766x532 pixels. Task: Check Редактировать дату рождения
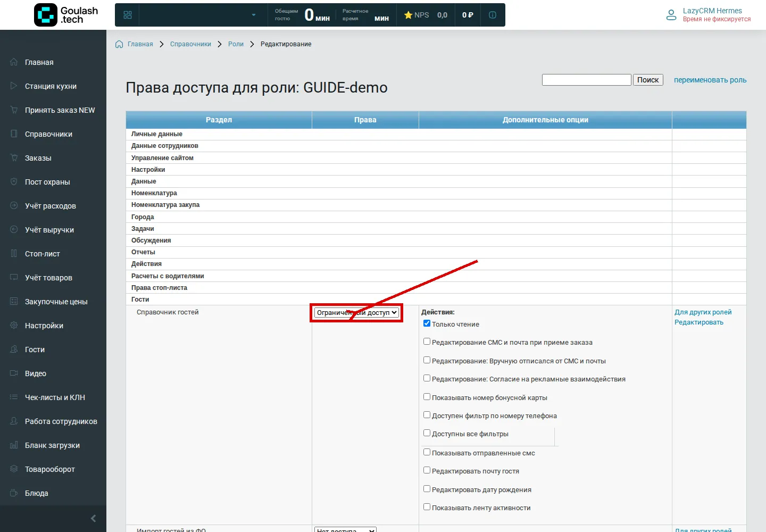coord(427,489)
